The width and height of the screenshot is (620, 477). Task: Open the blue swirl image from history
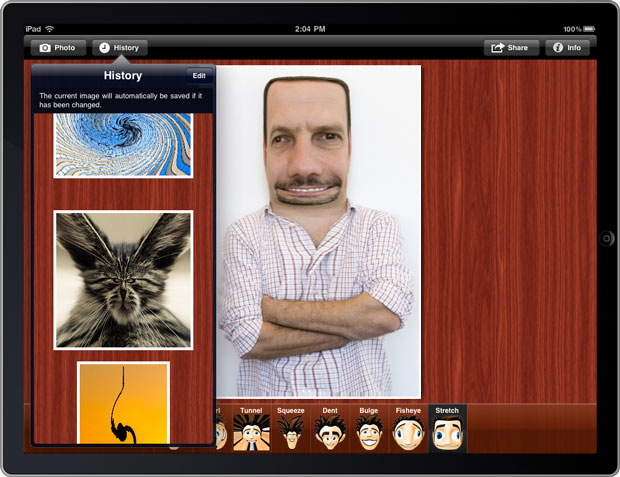click(x=123, y=145)
